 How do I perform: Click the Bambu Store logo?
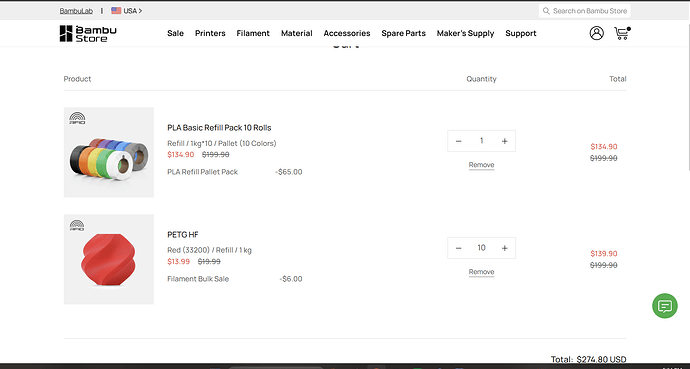88,33
